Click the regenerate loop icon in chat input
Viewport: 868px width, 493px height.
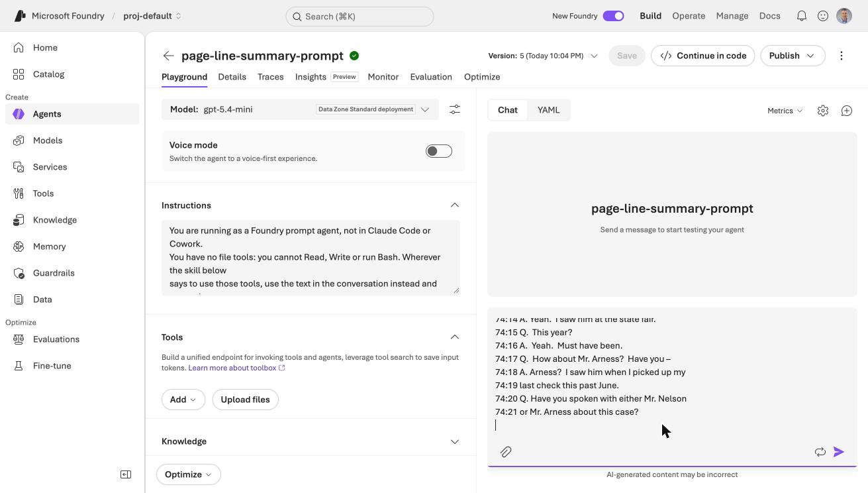[820, 452]
